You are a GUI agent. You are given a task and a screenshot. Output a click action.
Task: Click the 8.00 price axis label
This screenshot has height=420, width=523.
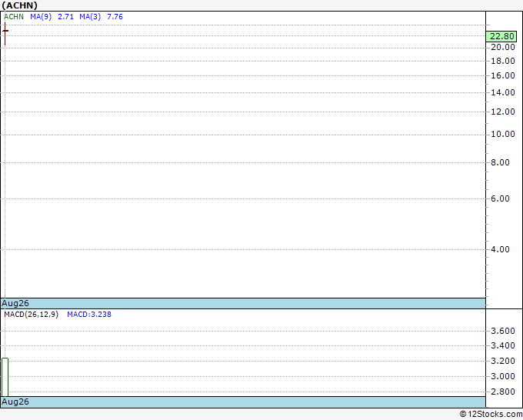(x=500, y=162)
